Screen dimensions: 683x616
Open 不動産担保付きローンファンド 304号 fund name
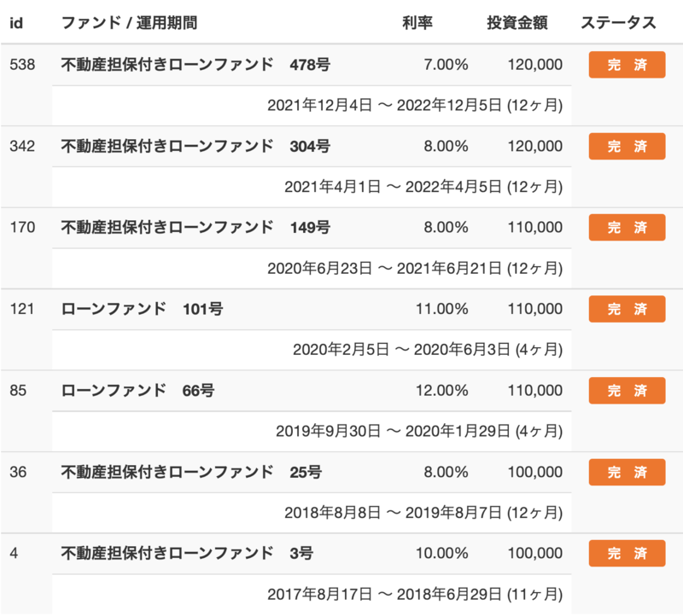(x=196, y=146)
